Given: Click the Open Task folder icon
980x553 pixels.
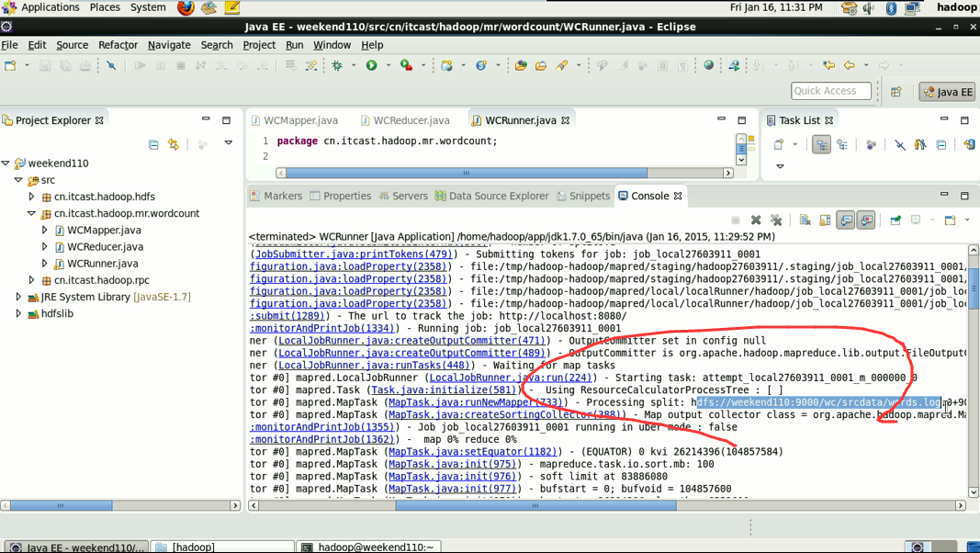Looking at the screenshot, I should click(541, 65).
